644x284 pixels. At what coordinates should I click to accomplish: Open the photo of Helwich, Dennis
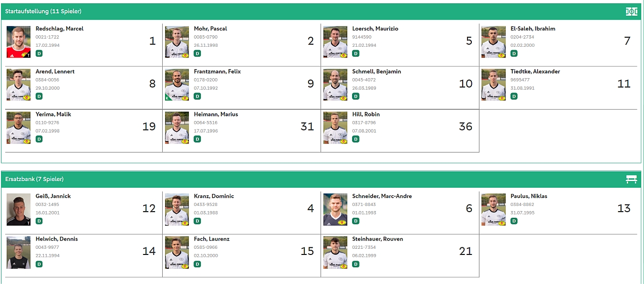[x=19, y=253]
